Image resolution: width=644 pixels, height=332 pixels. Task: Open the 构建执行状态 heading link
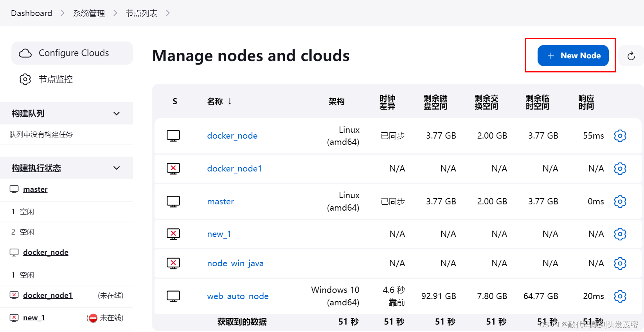(x=36, y=168)
